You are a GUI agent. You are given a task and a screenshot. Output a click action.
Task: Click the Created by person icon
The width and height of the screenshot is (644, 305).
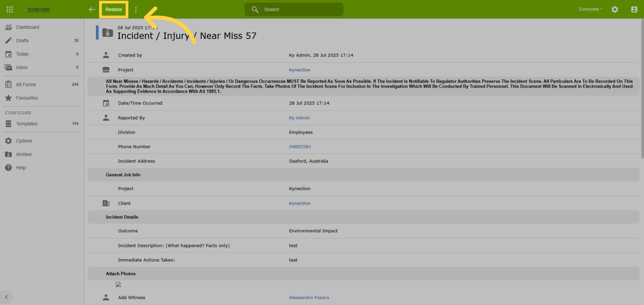(106, 55)
